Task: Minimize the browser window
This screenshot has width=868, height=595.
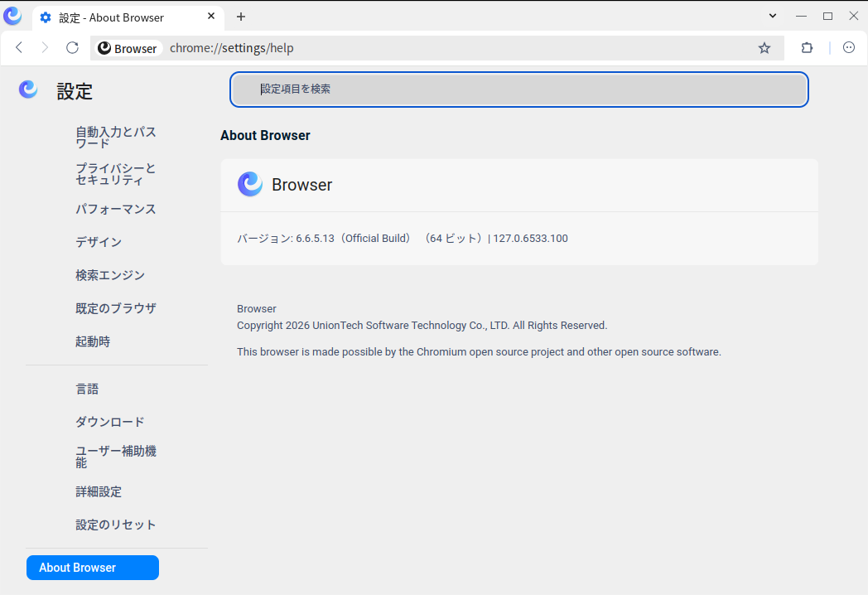Action: pyautogui.click(x=801, y=16)
